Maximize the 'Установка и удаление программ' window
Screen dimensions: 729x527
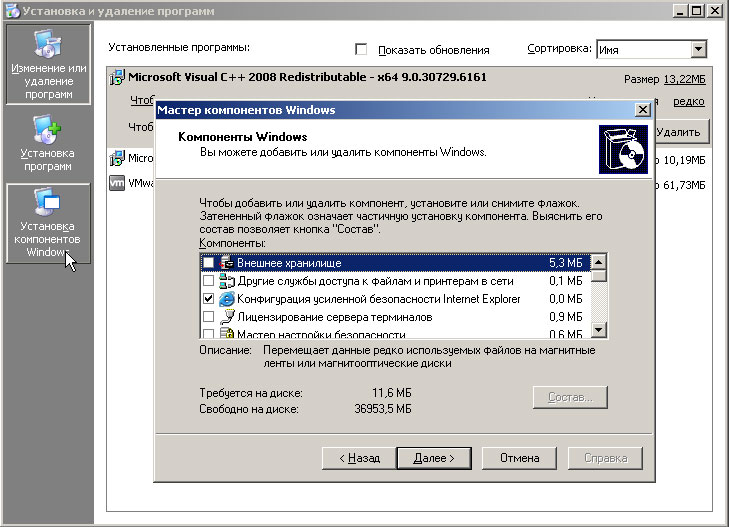pos(696,11)
